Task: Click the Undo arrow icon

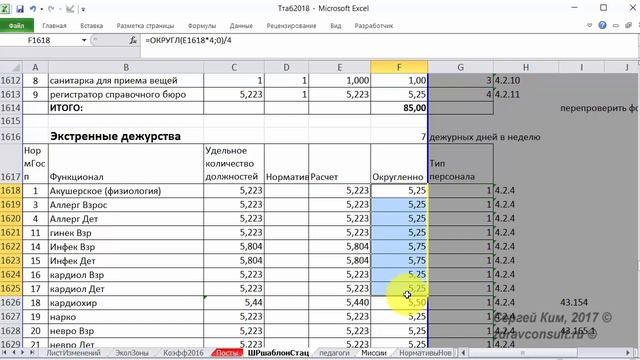Action: [x=33, y=9]
